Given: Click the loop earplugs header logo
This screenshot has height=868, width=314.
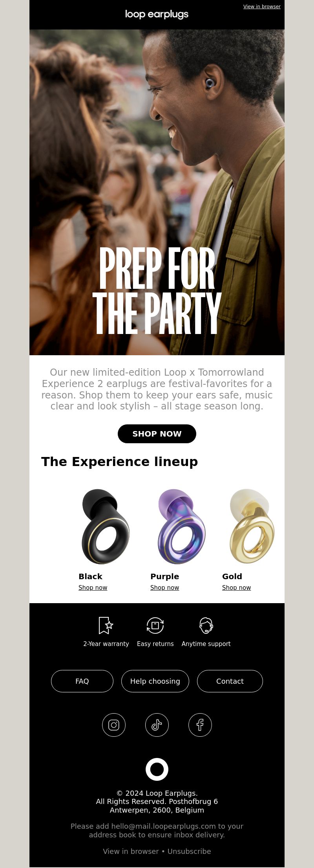Looking at the screenshot, I should tap(157, 15).
